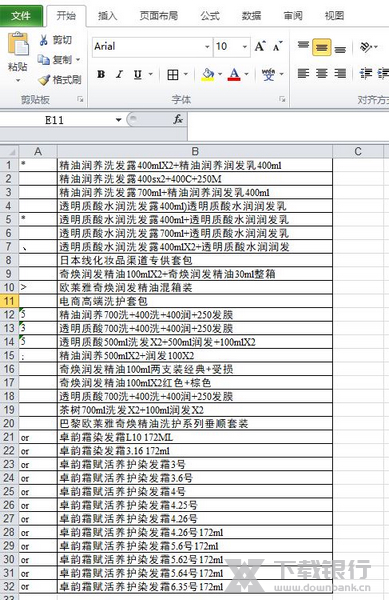
Task: Select cell 奇焕润发精油100mlX2红色+棕色
Action: [x=195, y=383]
